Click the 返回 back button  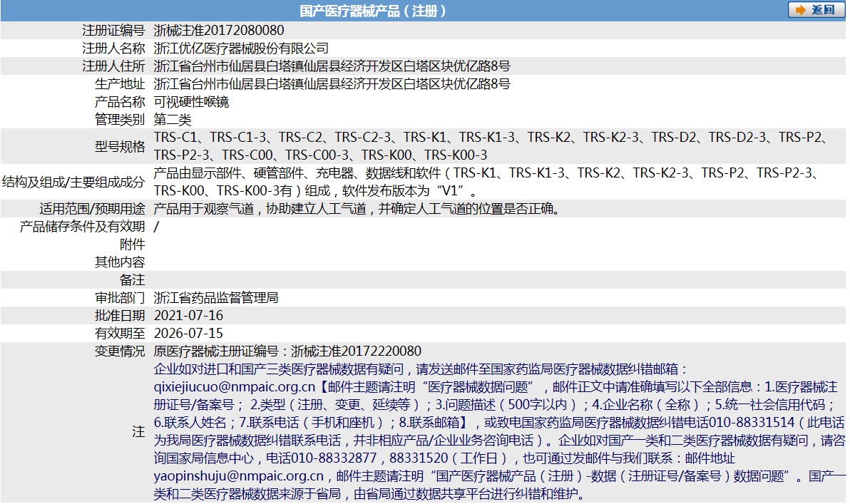click(x=816, y=10)
